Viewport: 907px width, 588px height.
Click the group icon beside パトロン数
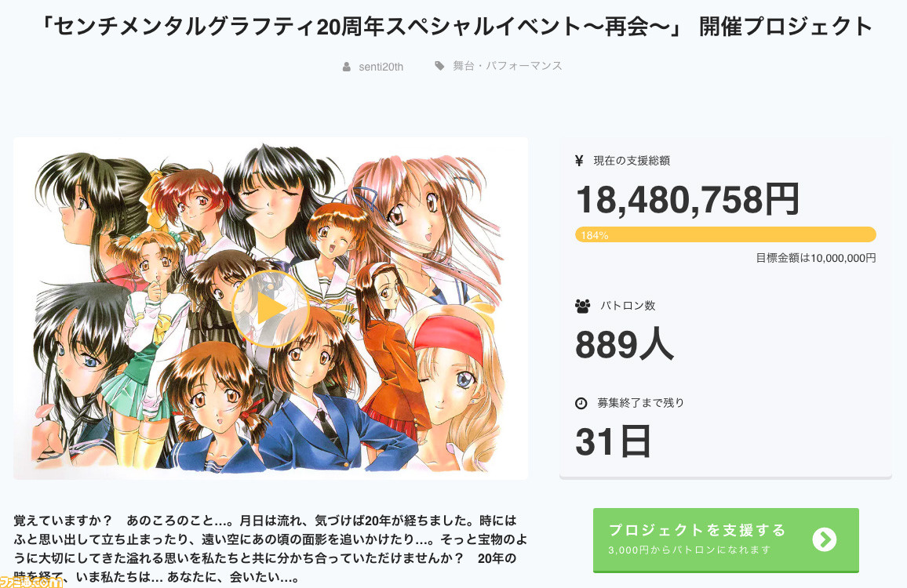click(x=582, y=305)
